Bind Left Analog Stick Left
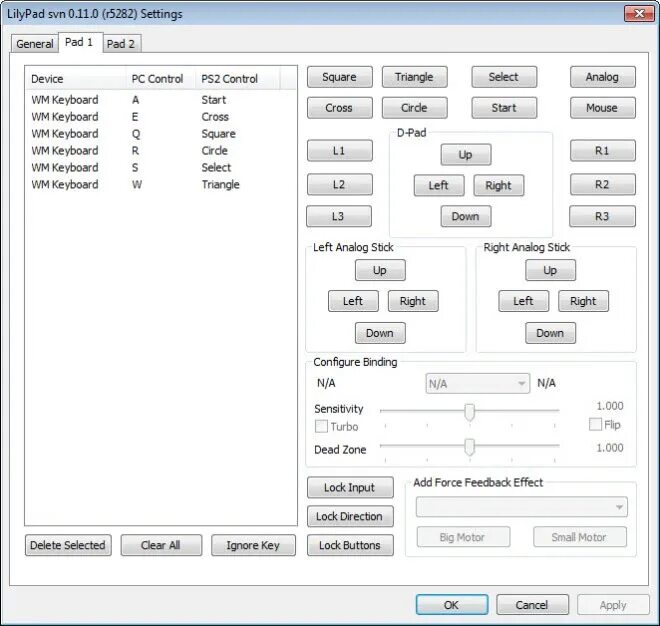Image resolution: width=660 pixels, height=626 pixels. (353, 301)
